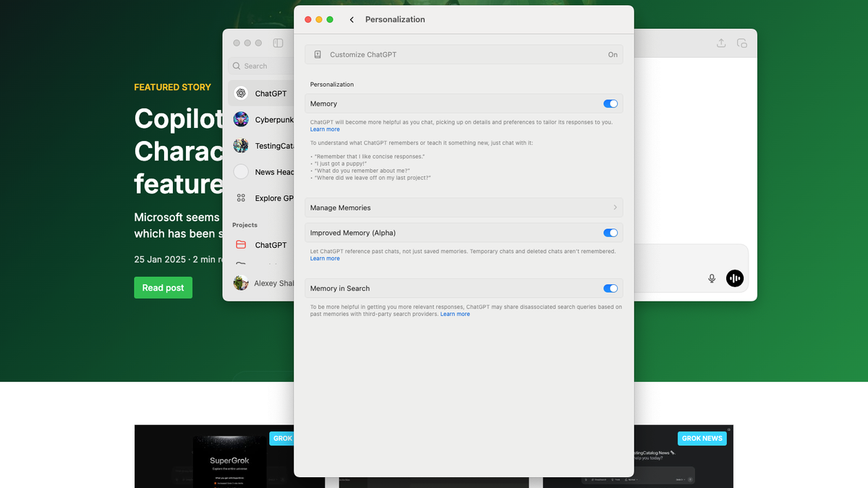This screenshot has width=868, height=488.
Task: Click the Search field in the sidebar
Action: [260, 66]
